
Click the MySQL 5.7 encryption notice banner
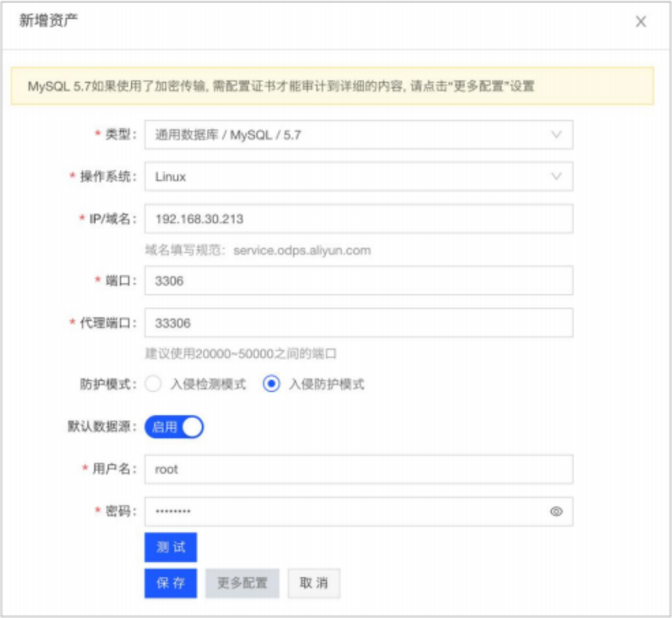(x=332, y=86)
